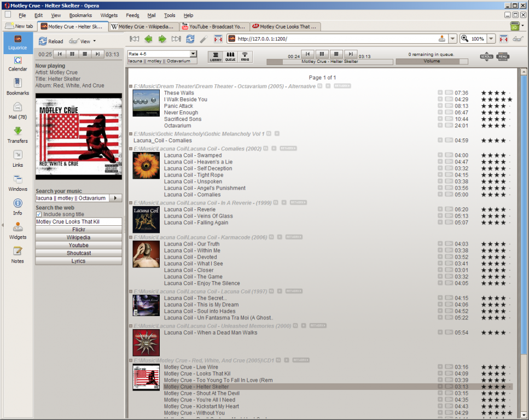Open the Calendar sidebar panel
Image resolution: width=529 pixels, height=420 pixels.
coord(18,64)
